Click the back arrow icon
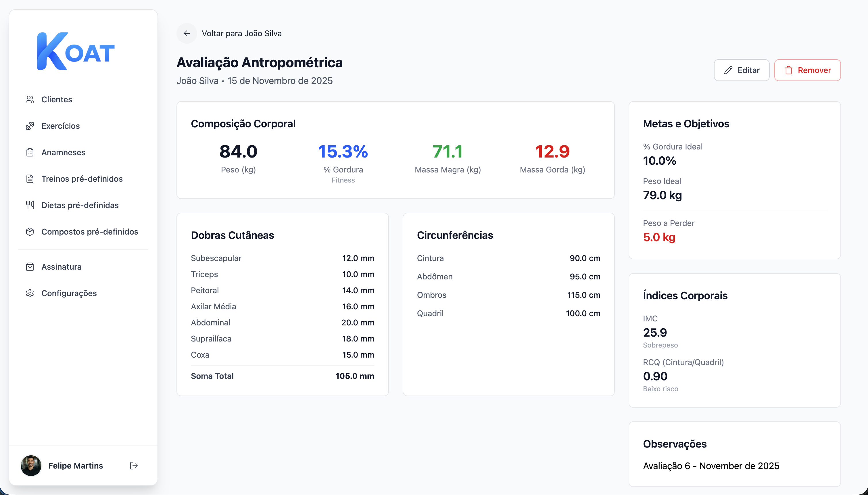868x495 pixels. point(187,33)
